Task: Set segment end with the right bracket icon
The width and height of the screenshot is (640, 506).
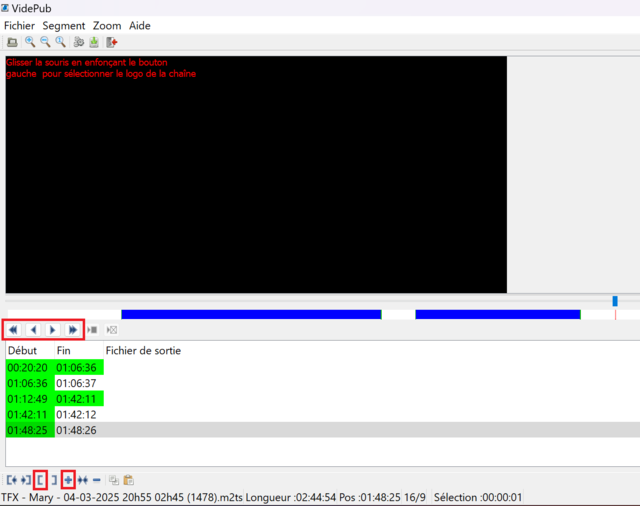Action: click(54, 480)
